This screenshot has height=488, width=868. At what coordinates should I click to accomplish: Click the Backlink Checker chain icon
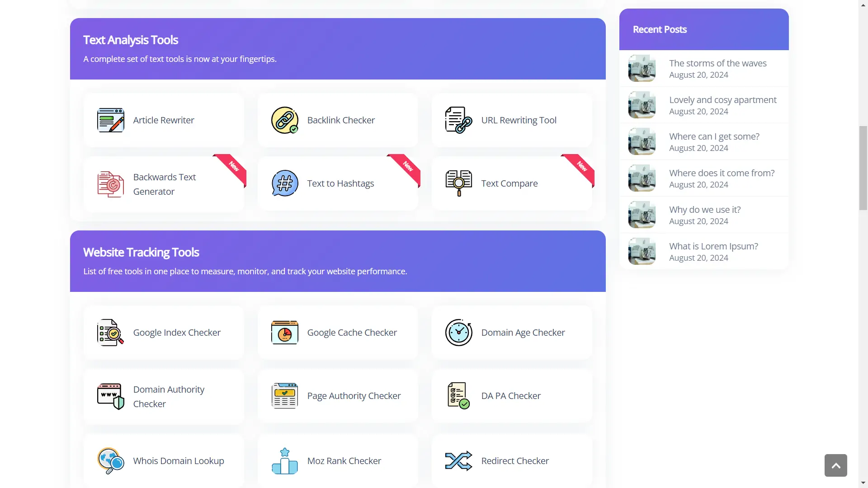(284, 120)
